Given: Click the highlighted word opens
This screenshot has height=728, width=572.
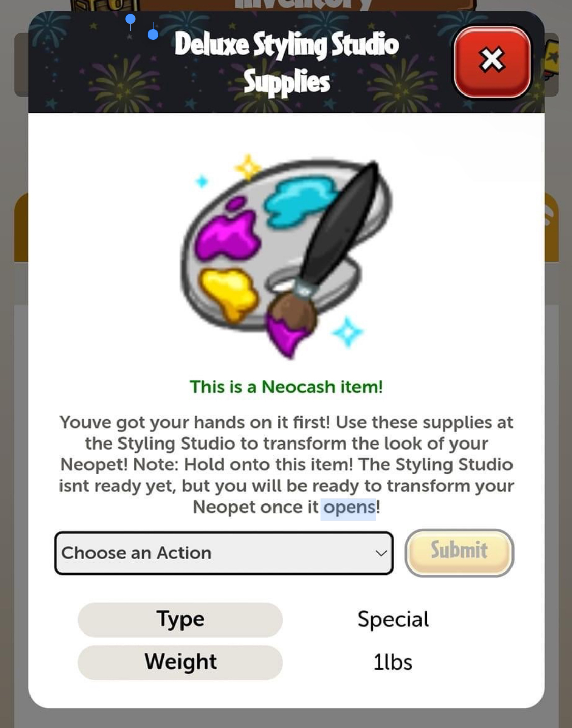Looking at the screenshot, I should pyautogui.click(x=349, y=508).
